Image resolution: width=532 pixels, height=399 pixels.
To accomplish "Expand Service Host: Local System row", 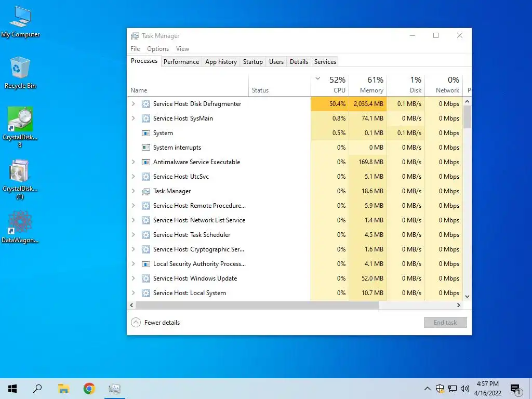I will click(x=134, y=293).
